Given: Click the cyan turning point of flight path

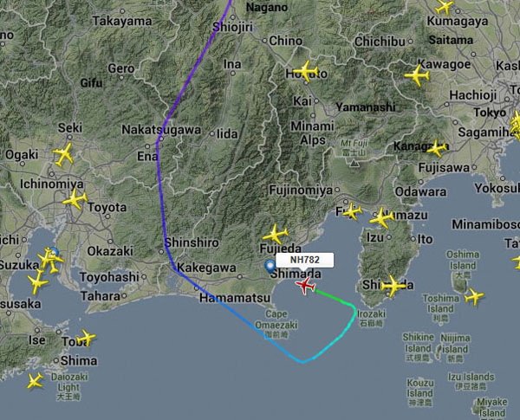Looking at the screenshot, I should (x=302, y=362).
